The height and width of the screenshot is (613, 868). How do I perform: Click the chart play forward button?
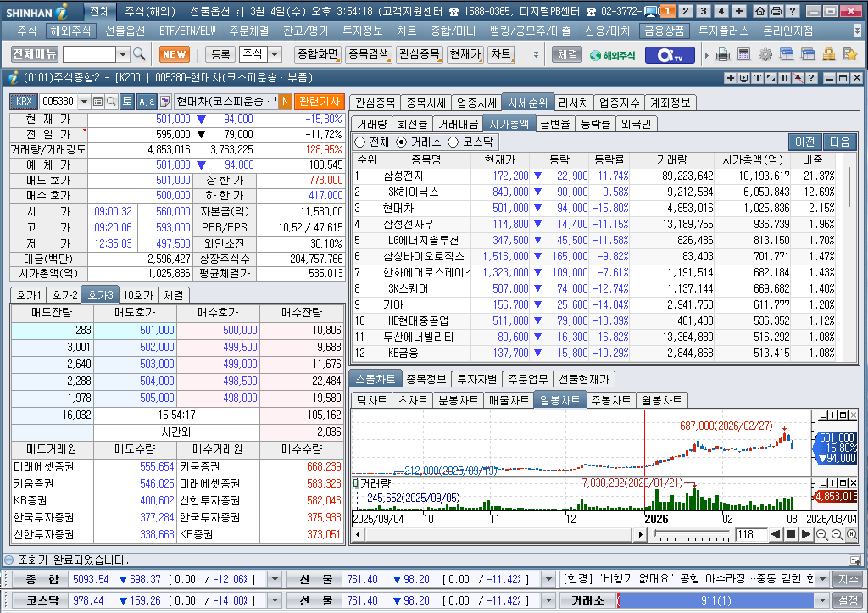tap(807, 534)
